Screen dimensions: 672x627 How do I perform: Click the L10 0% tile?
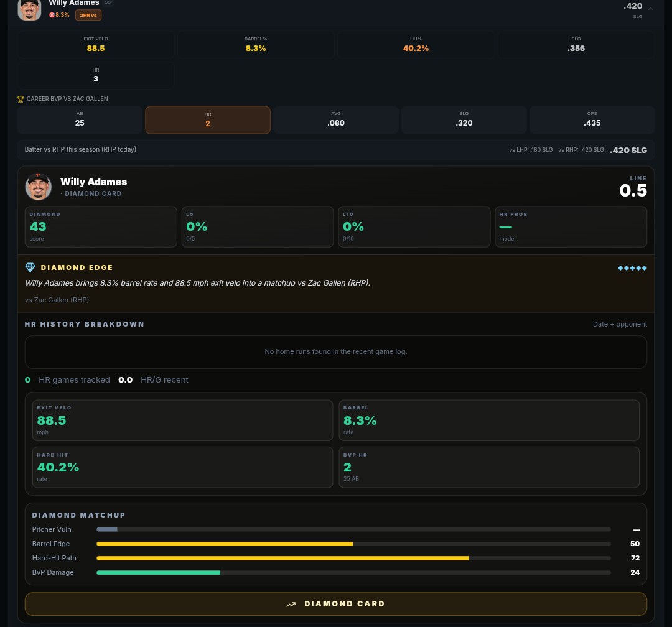click(x=414, y=226)
